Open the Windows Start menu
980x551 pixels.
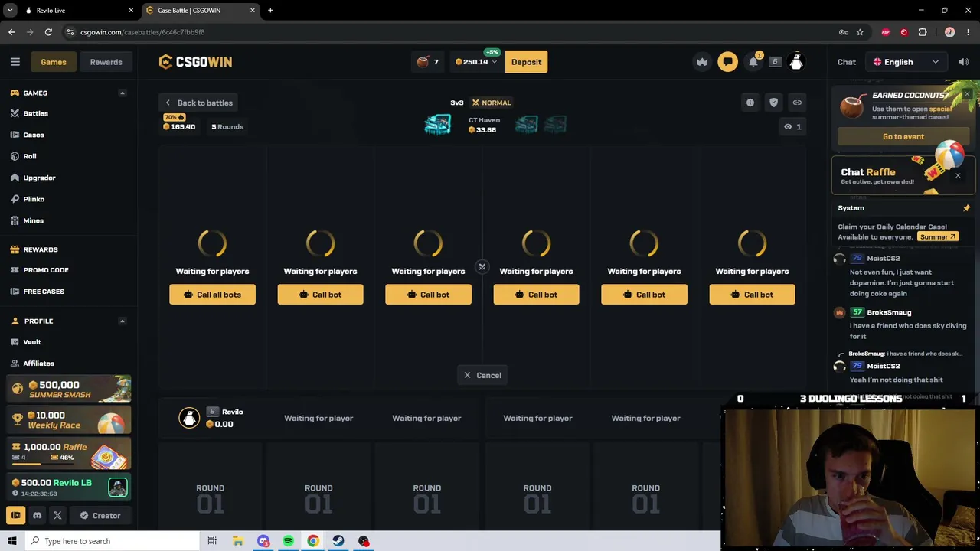coord(11,541)
